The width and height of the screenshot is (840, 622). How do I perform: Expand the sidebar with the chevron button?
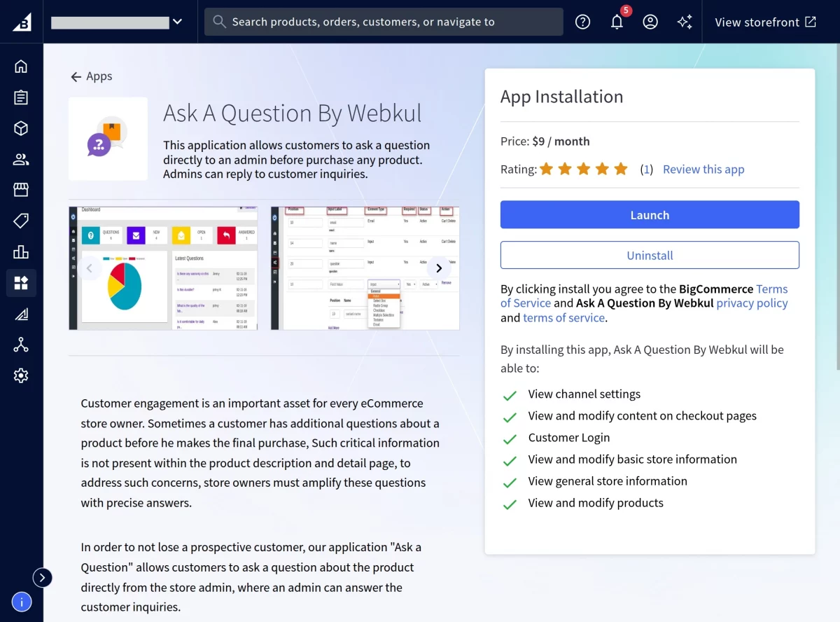(43, 577)
